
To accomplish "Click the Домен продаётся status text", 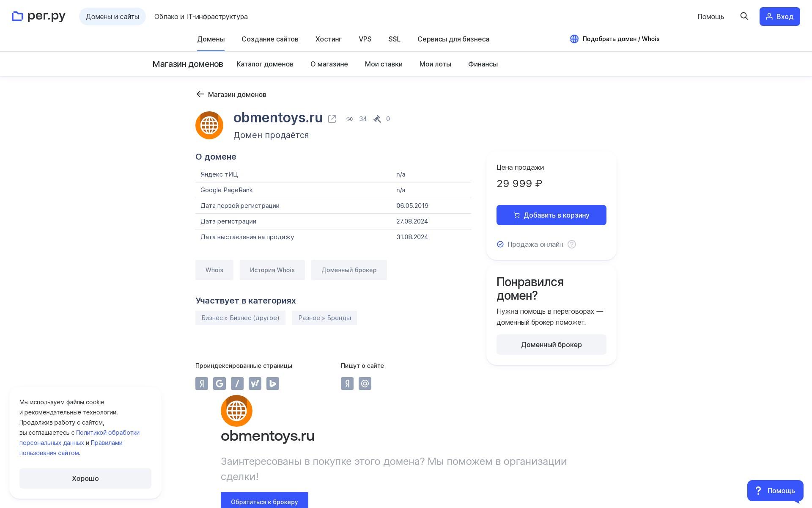I will tap(271, 135).
